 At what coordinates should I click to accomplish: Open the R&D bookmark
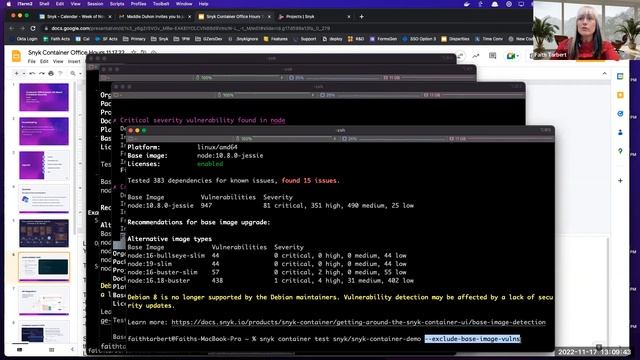[356, 39]
